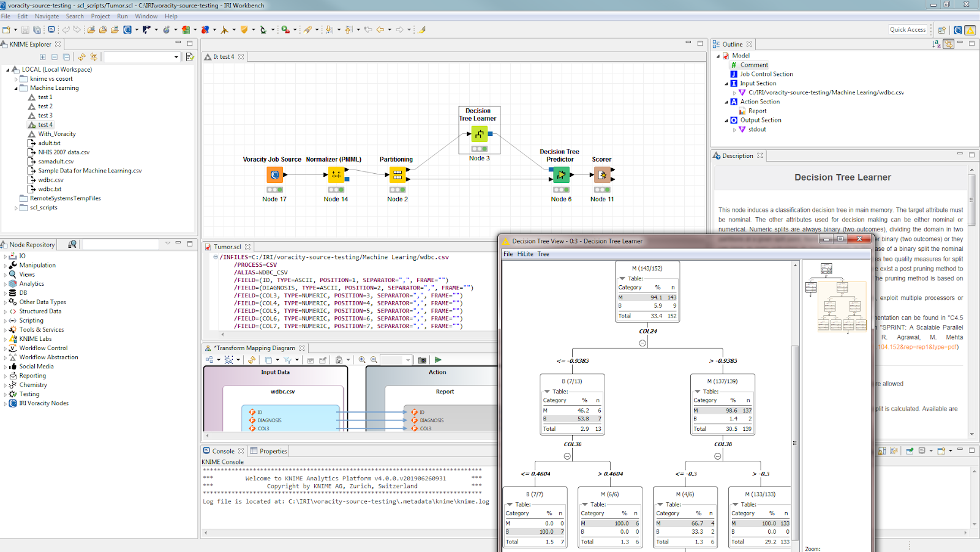Expand all in KNIME Explorer toolbar

pyautogui.click(x=43, y=57)
